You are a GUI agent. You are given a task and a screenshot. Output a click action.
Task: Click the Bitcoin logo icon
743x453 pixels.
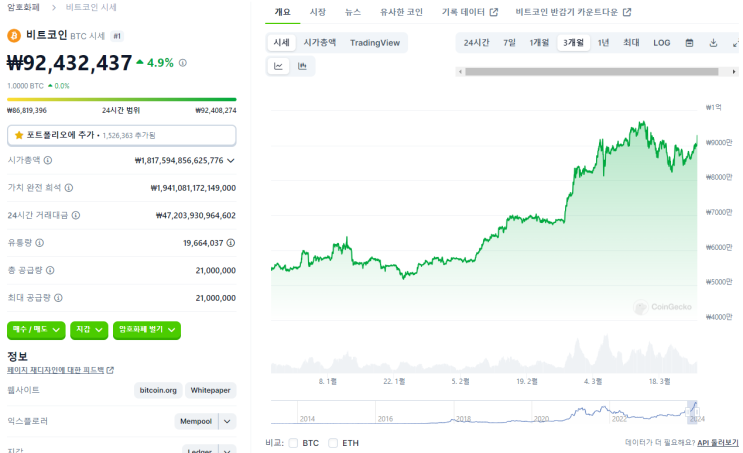(14, 36)
